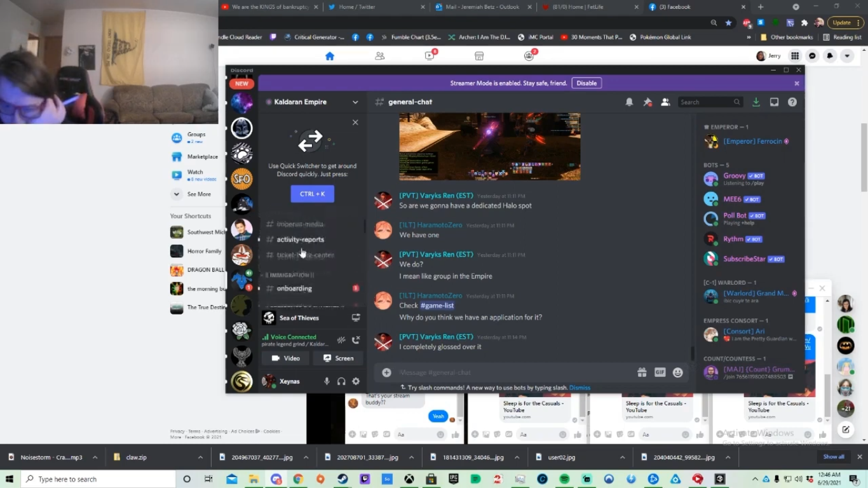
Task: Expand See More in Facebook sidebar
Action: (x=198, y=194)
